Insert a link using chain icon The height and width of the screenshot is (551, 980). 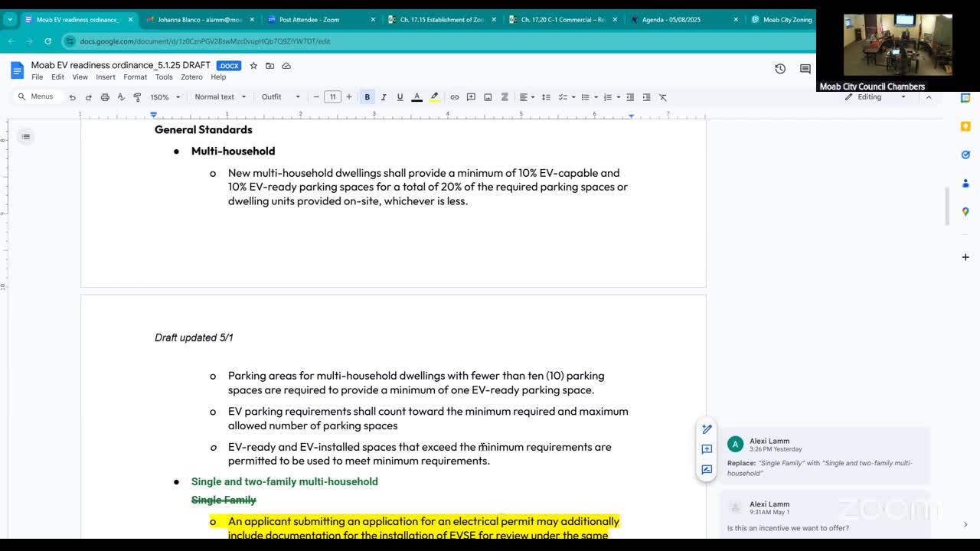(x=454, y=97)
